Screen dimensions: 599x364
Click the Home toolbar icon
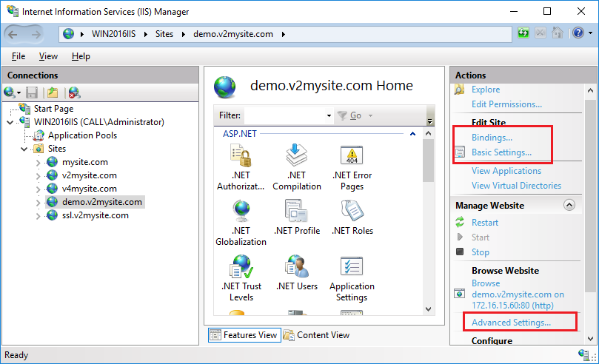click(x=558, y=33)
